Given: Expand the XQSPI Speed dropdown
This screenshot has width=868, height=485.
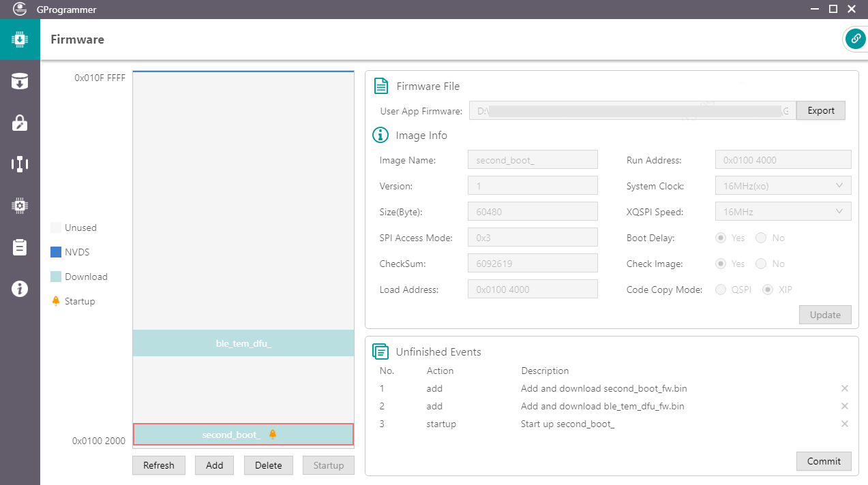Looking at the screenshot, I should 783,212.
